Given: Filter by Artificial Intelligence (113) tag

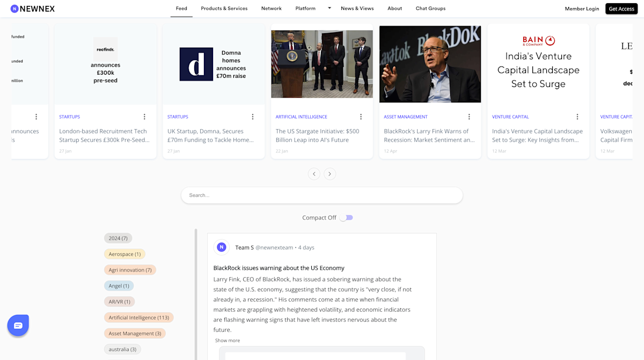Looking at the screenshot, I should tap(139, 318).
